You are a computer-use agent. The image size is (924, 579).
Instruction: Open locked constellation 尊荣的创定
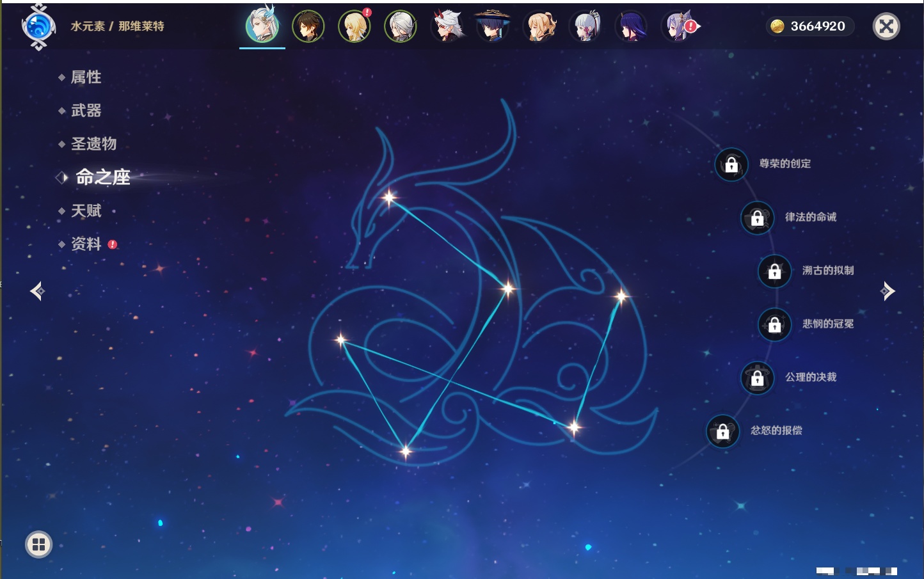731,164
